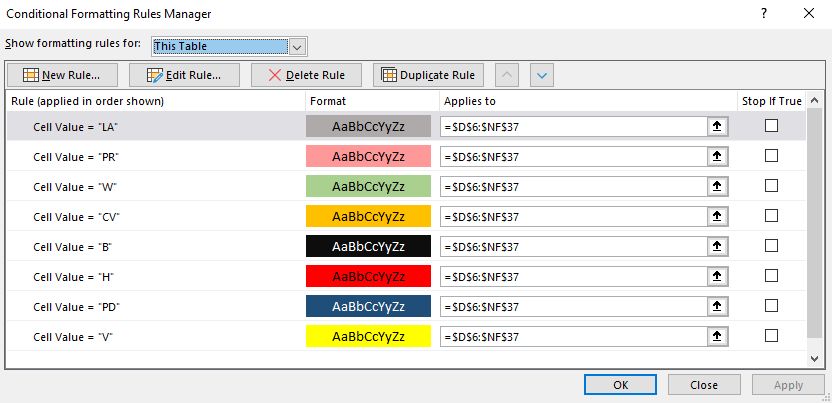This screenshot has height=403, width=832.
Task: Enable Stop If True for V rule
Action: click(772, 336)
